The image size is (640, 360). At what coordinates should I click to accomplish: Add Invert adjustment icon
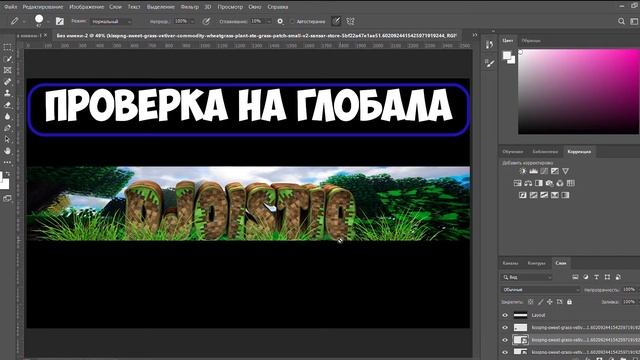pyautogui.click(x=523, y=195)
